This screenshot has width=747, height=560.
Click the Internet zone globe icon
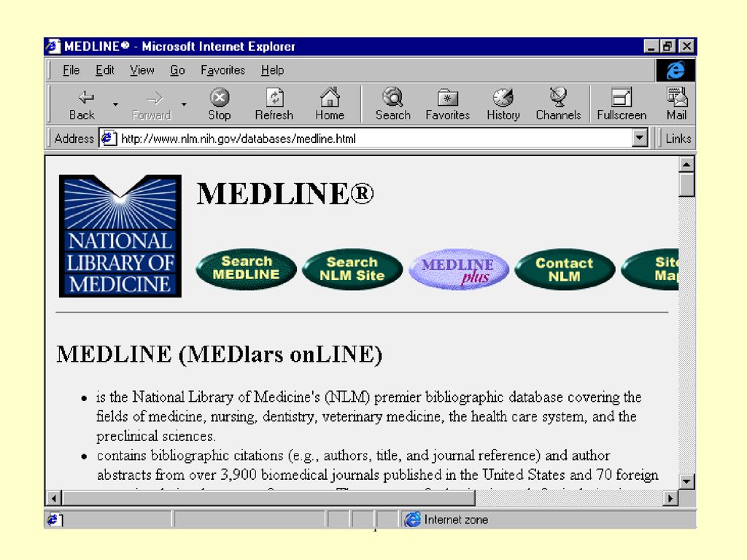pyautogui.click(x=413, y=519)
